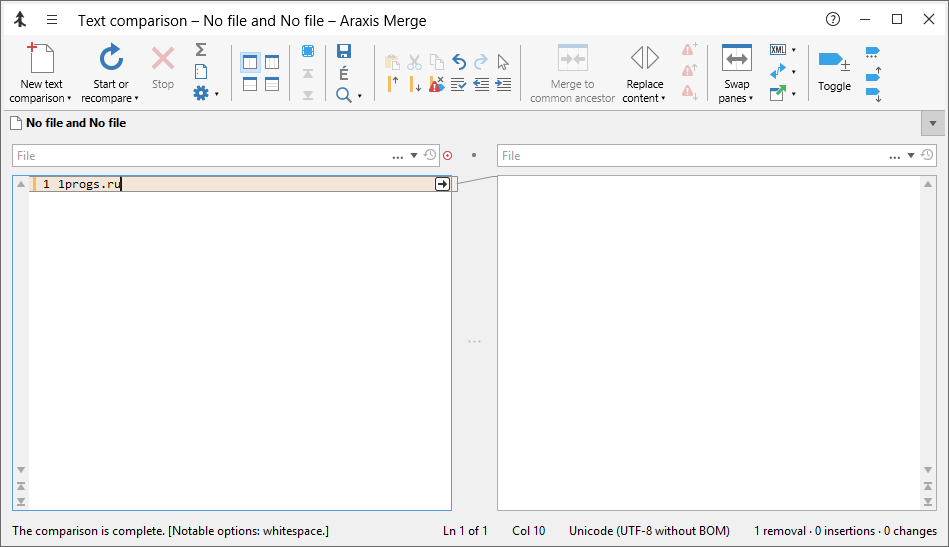Go to previous bookmark icon
The width and height of the screenshot is (949, 547).
pos(873,74)
